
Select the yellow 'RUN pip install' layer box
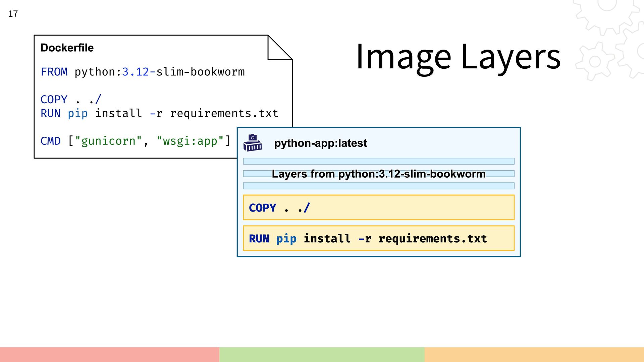[379, 238]
